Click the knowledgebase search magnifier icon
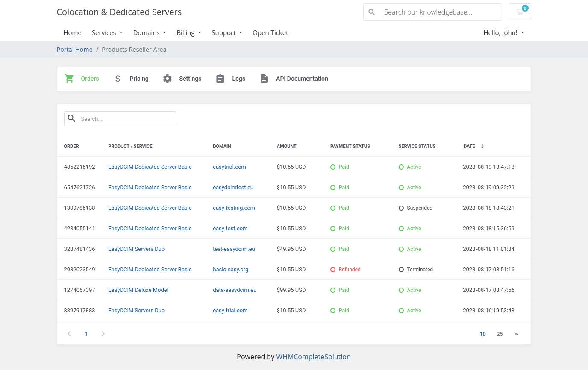This screenshot has height=370, width=588. point(372,12)
